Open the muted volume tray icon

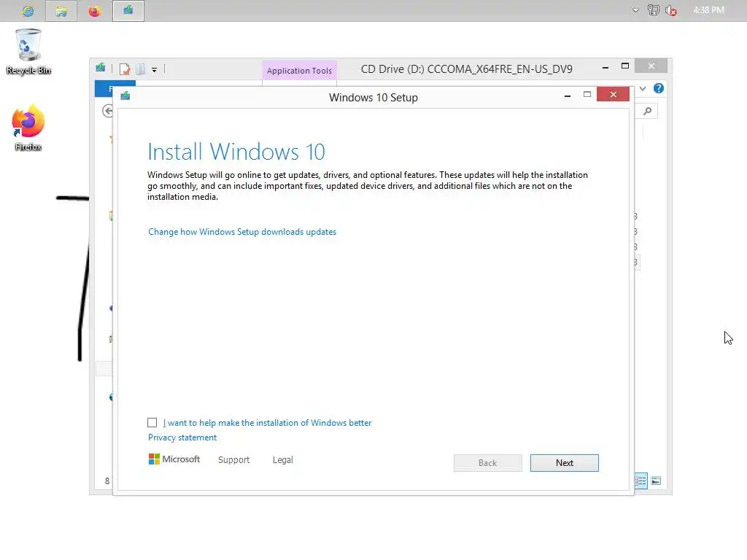coord(671,10)
